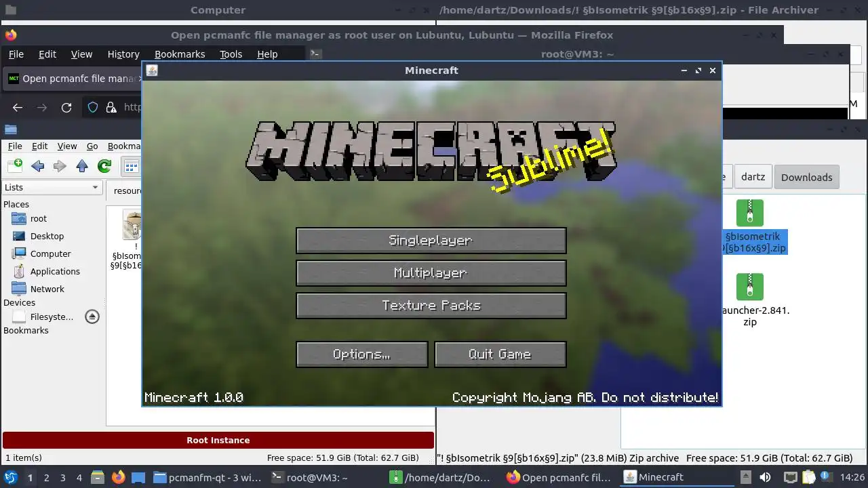Click the clock showing 14:26
The width and height of the screenshot is (868, 488).
pos(853,478)
